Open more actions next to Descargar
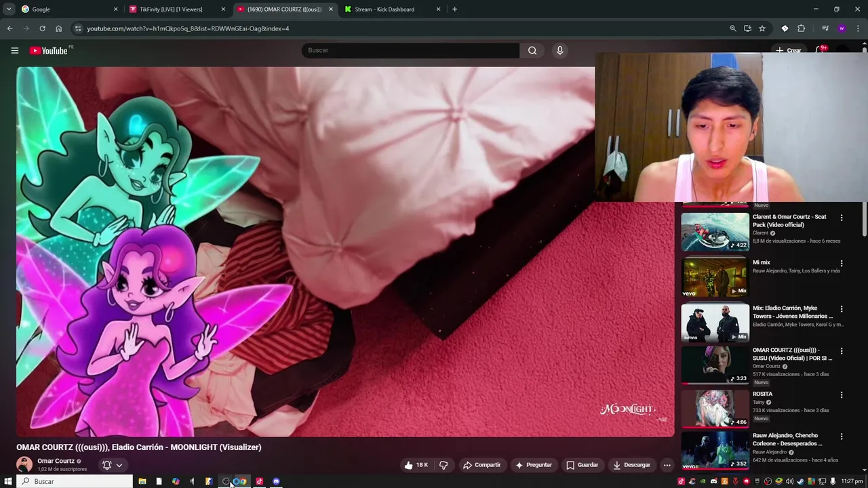 (x=667, y=465)
